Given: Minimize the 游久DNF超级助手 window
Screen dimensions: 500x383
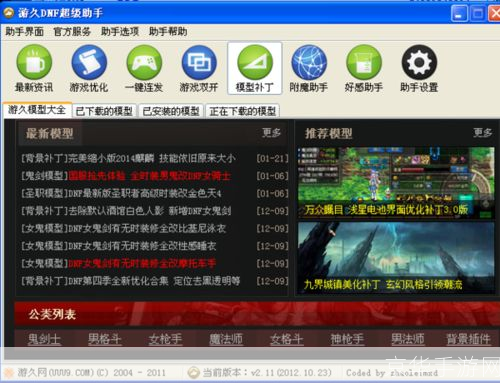Looking at the screenshot, I should point(459,14).
